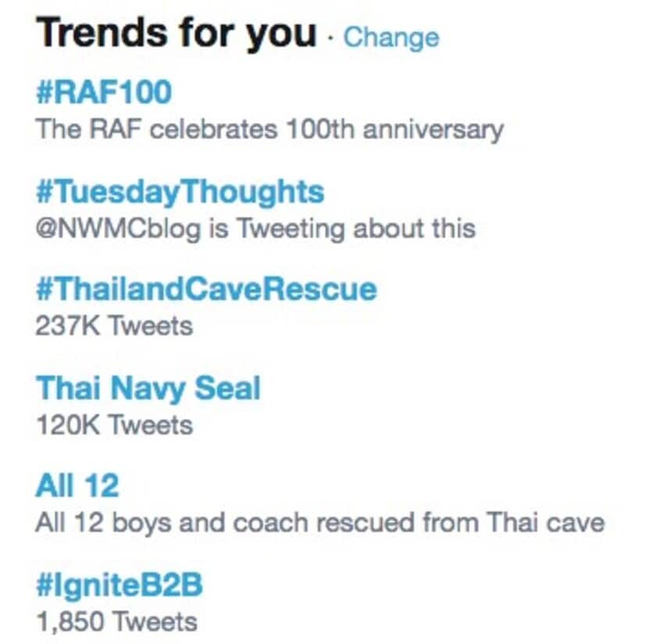This screenshot has width=664, height=644.
Task: View the #ThailandCaveRescue trend
Action: click(x=206, y=290)
